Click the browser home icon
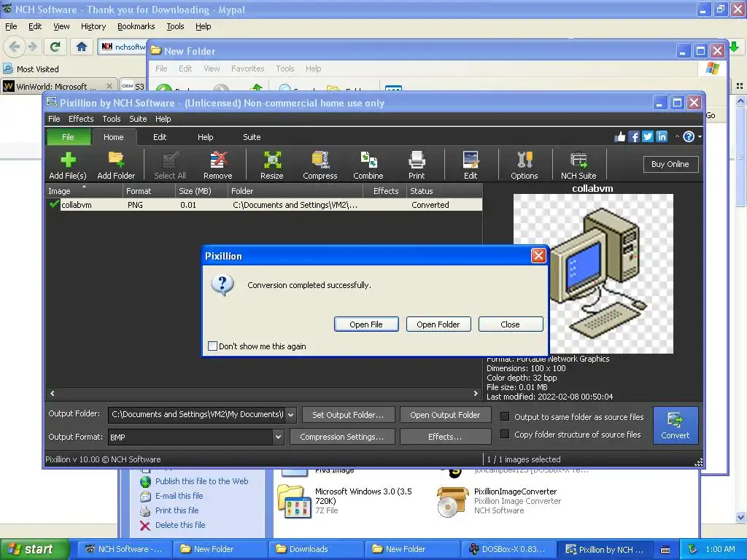 pyautogui.click(x=82, y=47)
